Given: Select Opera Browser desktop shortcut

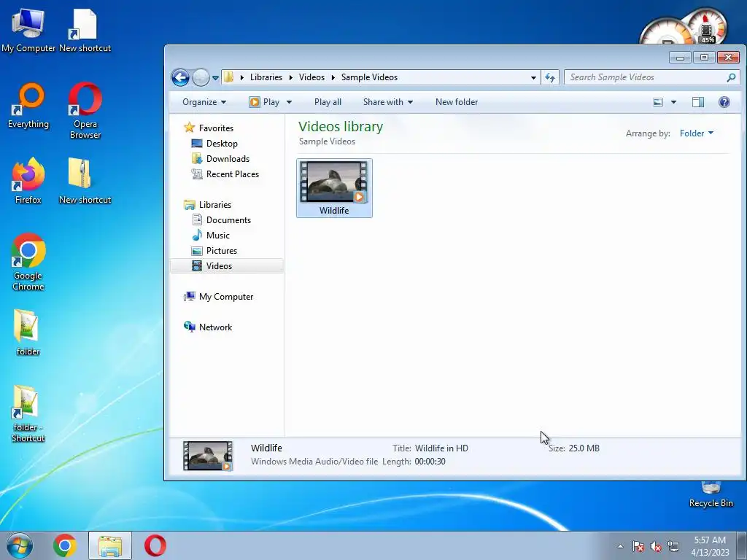Looking at the screenshot, I should 85,111.
